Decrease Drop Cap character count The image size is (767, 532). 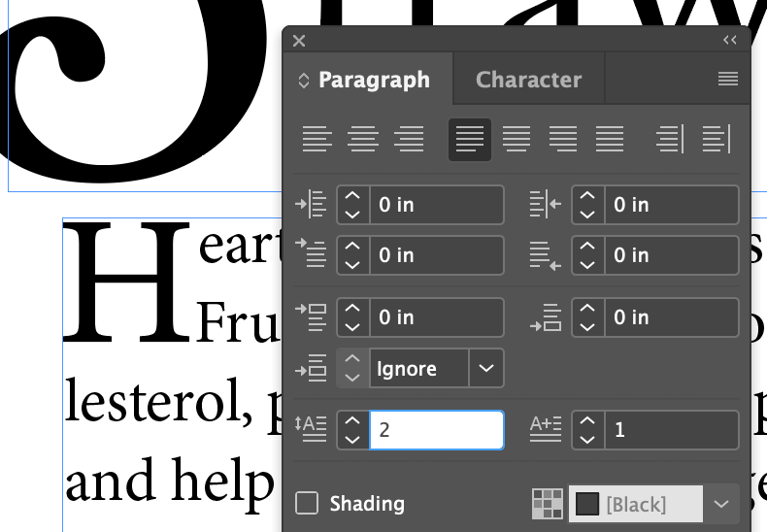point(587,439)
